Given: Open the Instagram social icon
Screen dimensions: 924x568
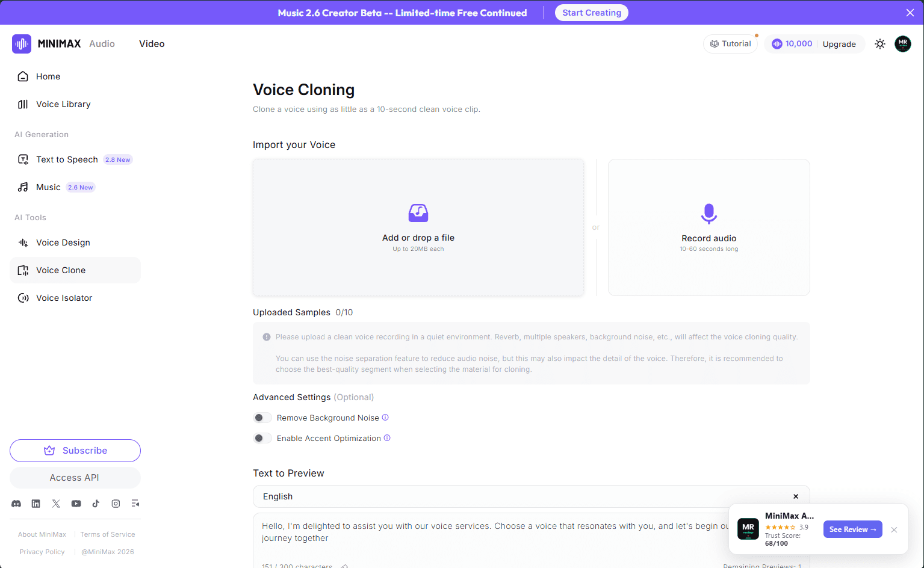Looking at the screenshot, I should coord(116,504).
